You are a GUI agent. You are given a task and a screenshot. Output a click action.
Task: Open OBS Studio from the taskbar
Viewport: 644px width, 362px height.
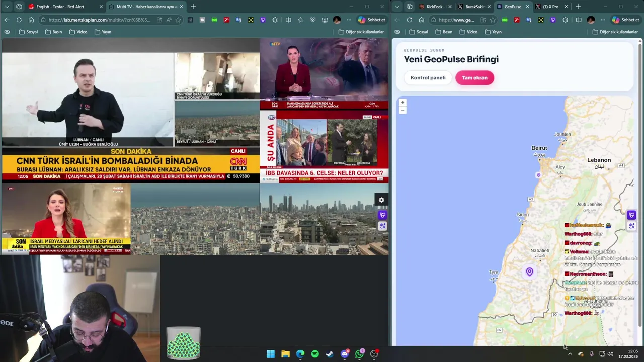[x=374, y=354]
